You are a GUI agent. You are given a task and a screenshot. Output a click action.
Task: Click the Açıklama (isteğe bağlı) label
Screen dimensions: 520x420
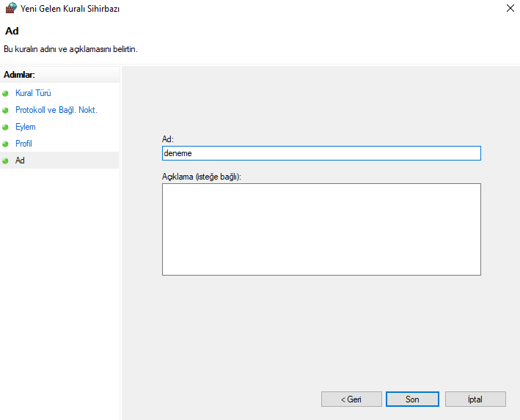[x=201, y=177]
